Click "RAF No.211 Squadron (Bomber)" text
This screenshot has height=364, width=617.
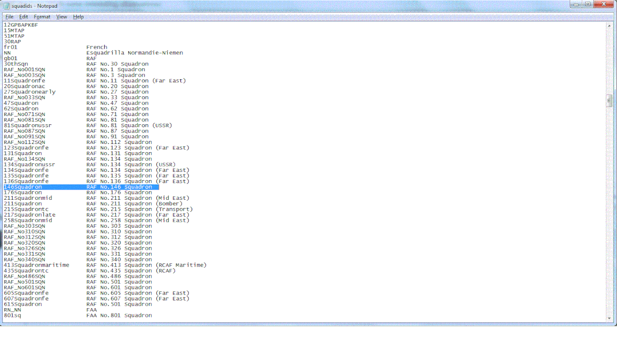[x=134, y=204]
